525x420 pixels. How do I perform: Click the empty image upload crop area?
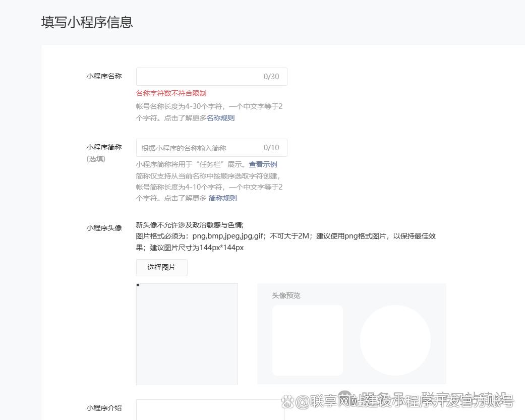187,334
